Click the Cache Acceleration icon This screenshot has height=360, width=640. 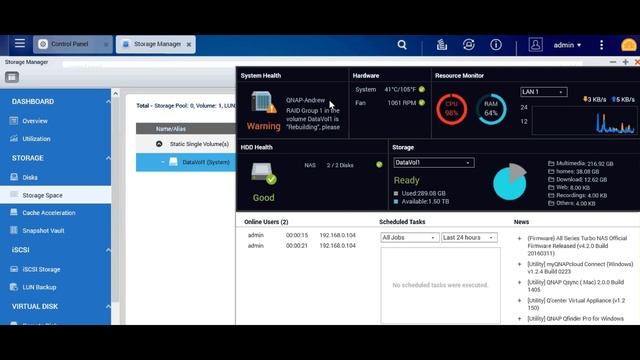pyautogui.click(x=14, y=212)
